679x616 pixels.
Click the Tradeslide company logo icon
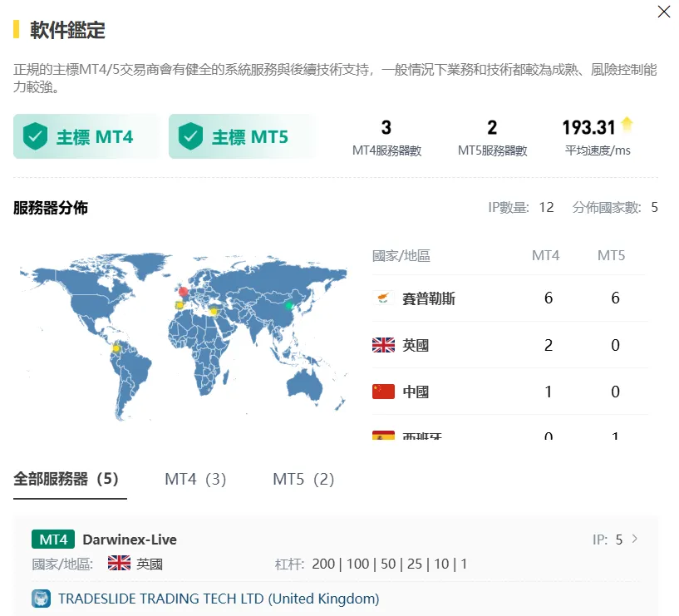tap(41, 599)
